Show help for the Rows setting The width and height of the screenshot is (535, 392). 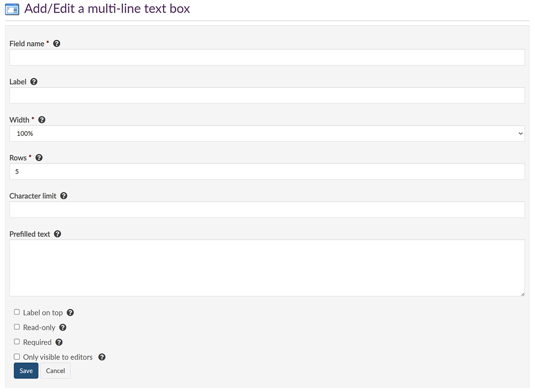point(39,158)
